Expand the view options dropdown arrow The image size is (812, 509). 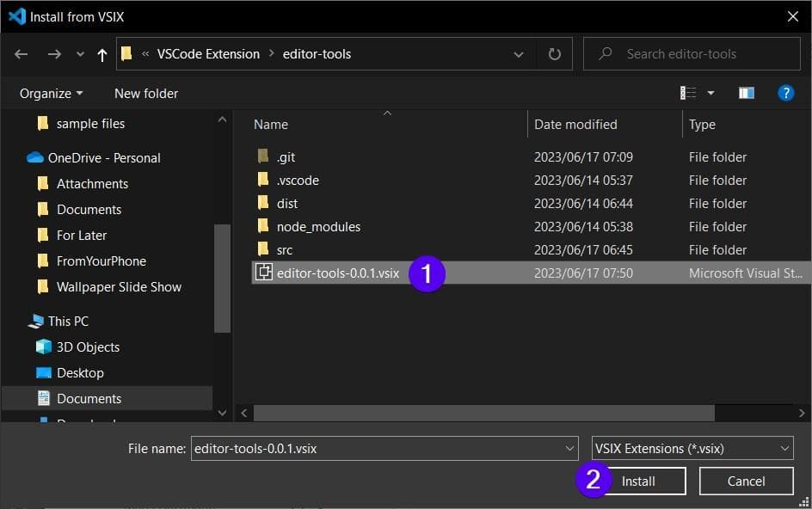coord(711,93)
